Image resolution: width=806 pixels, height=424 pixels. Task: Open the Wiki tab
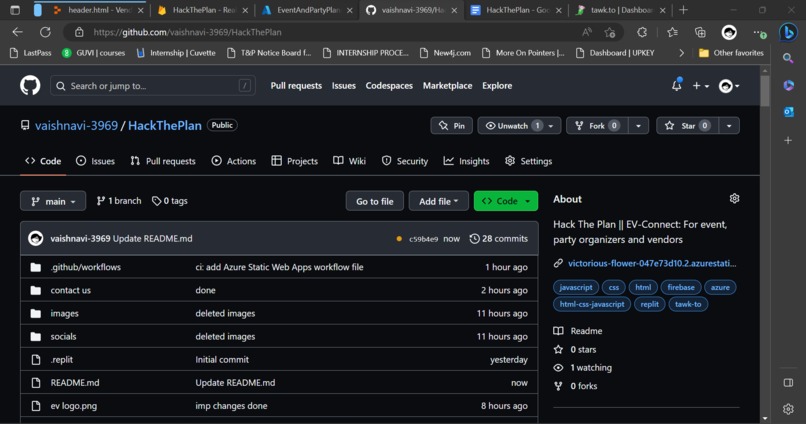tap(349, 161)
